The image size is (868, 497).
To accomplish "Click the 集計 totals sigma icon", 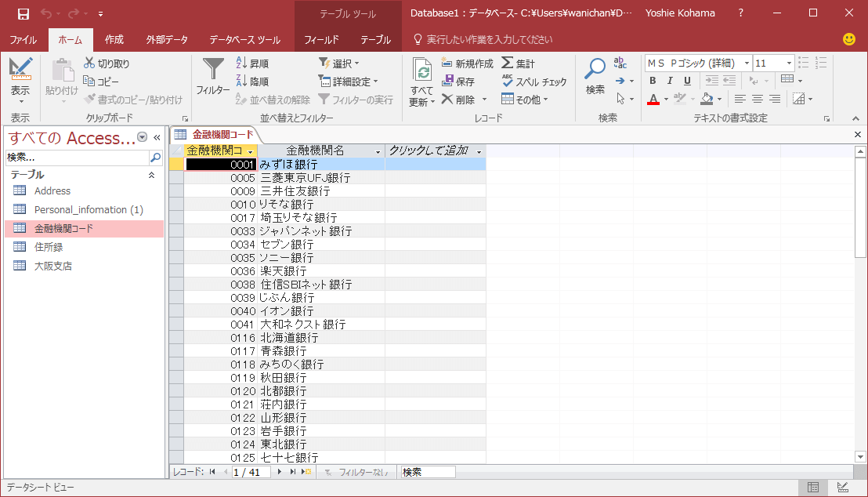I will tap(507, 63).
